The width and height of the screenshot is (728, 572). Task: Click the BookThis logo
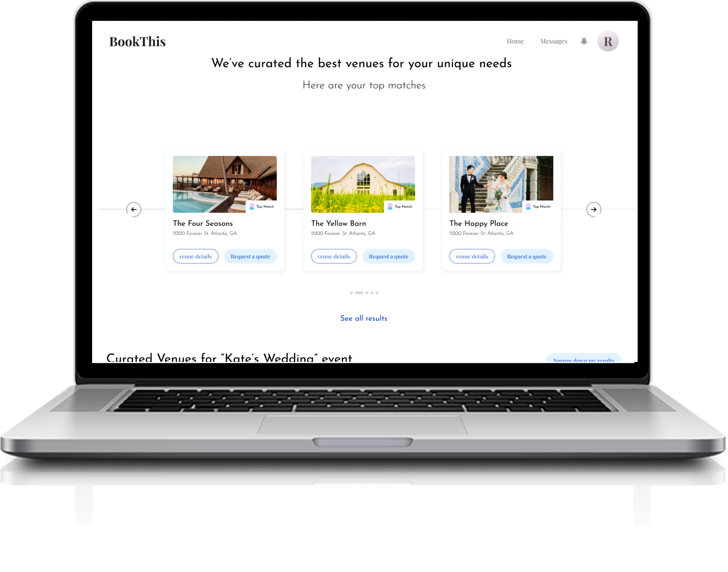pos(138,42)
